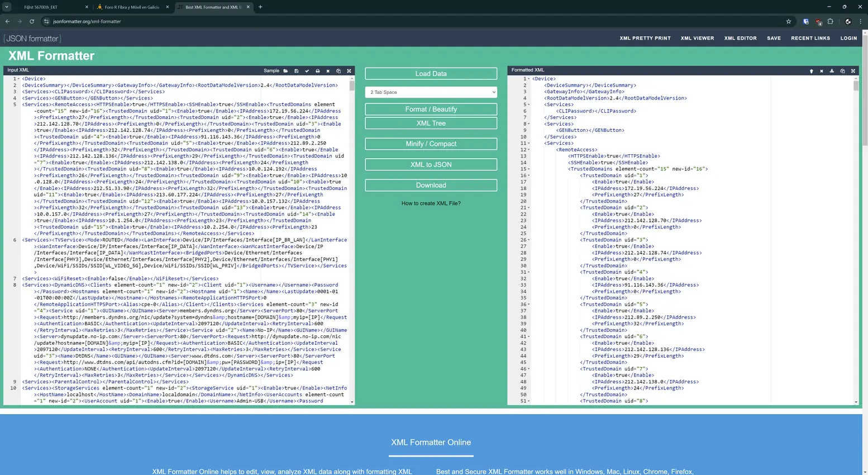Collapse TrustedDomain uid=1 fold at line 16
868x475 pixels.
[528, 175]
